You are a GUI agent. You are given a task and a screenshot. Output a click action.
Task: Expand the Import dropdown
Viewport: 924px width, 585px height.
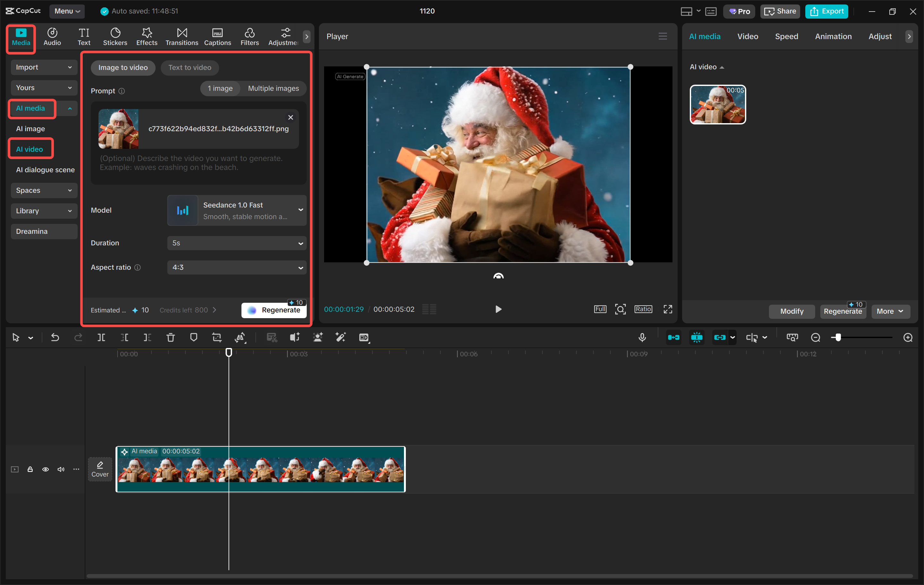44,67
